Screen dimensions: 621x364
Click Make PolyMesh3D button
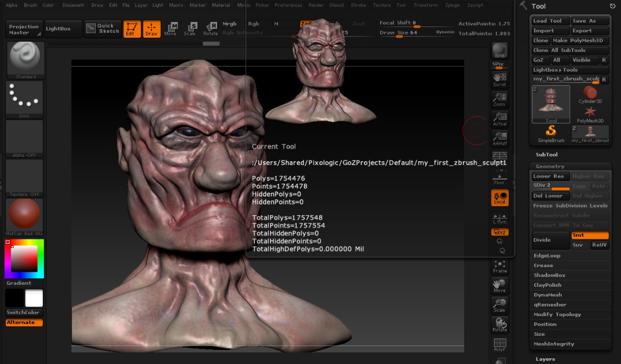[x=580, y=41]
